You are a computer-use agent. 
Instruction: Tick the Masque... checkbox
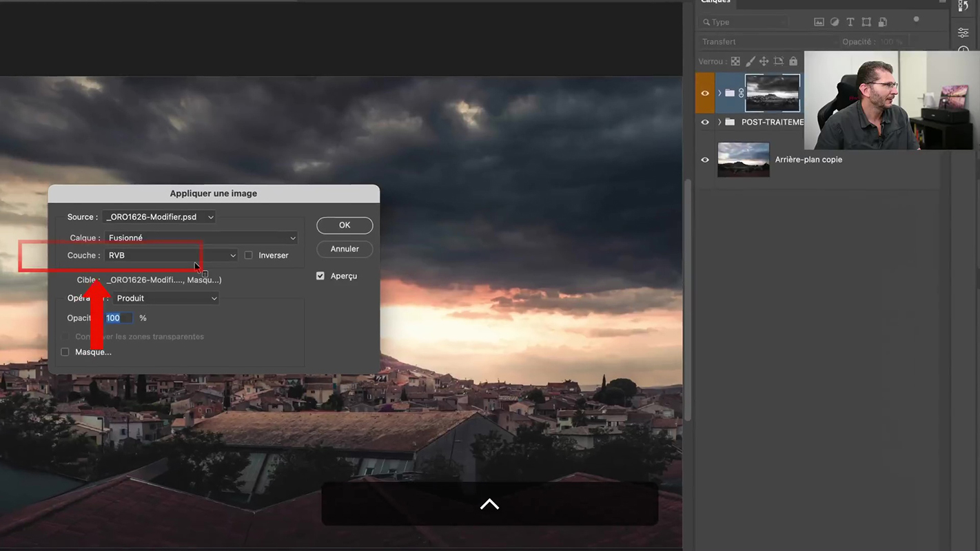(x=65, y=352)
